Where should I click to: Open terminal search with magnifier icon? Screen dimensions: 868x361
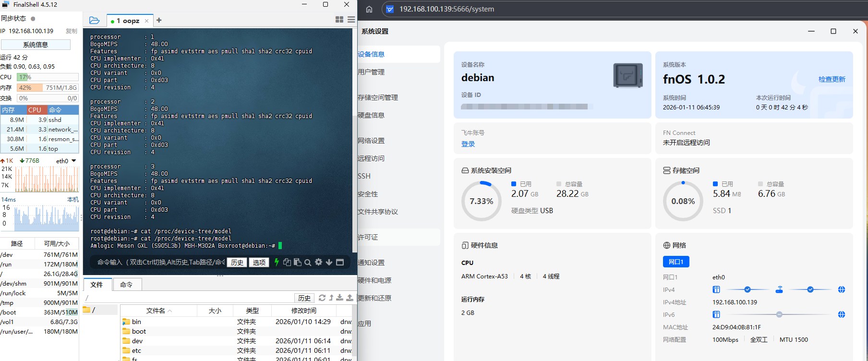pyautogui.click(x=308, y=262)
